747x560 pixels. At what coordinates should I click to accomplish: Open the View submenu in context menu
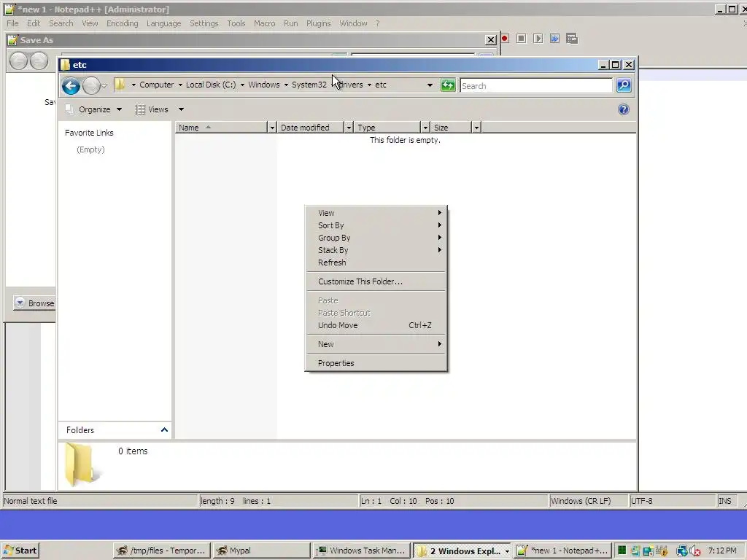coord(376,213)
